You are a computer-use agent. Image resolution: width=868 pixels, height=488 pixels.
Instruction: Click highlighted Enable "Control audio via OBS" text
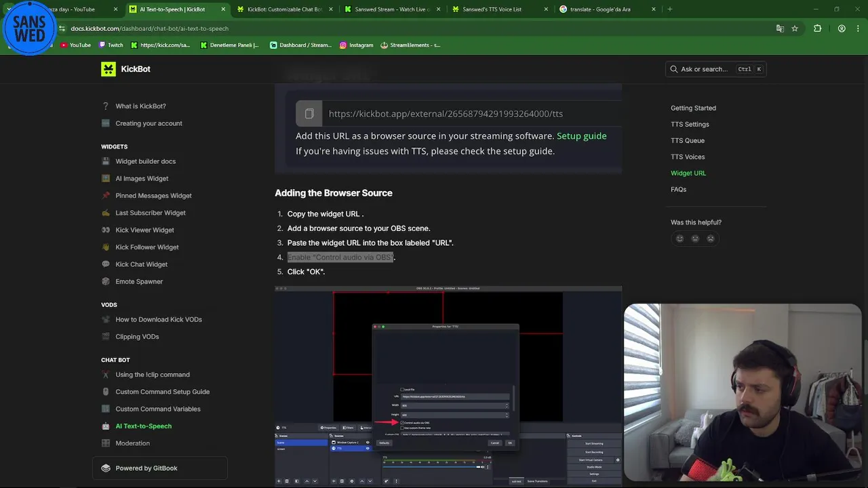click(340, 258)
